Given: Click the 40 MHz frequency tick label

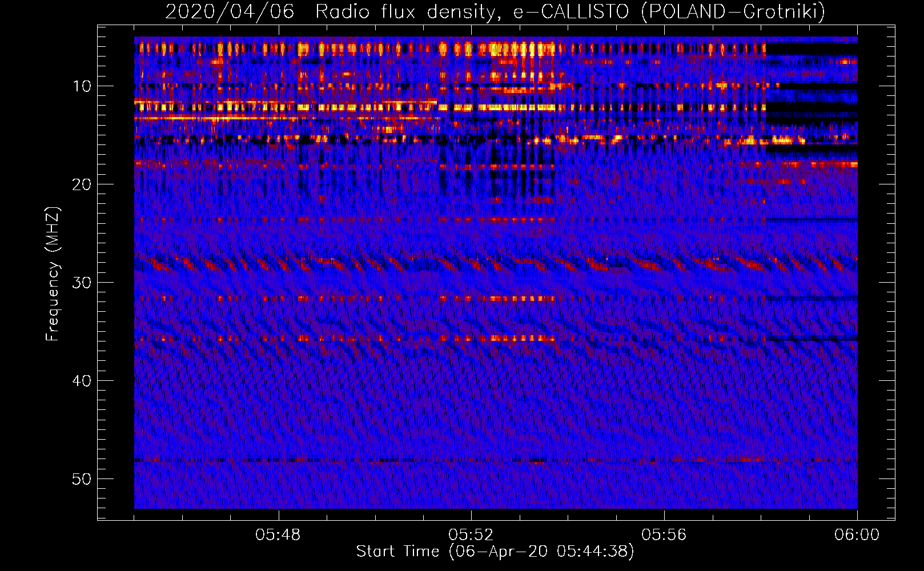Looking at the screenshot, I should (x=82, y=381).
